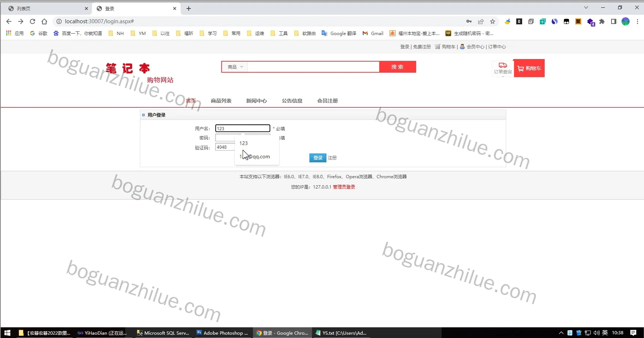Viewport: 644px width, 338px height.
Task: Click the blue 登录 login button
Action: [318, 158]
